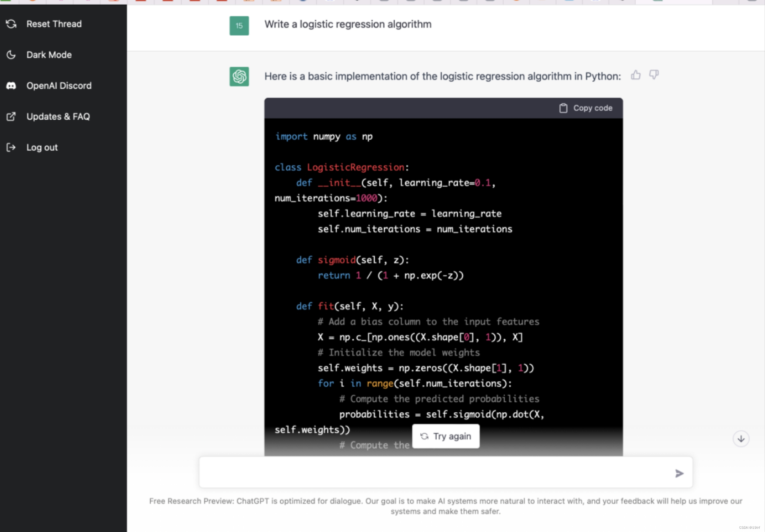Give thumbs up to the response
This screenshot has height=532, width=765.
[x=636, y=75]
